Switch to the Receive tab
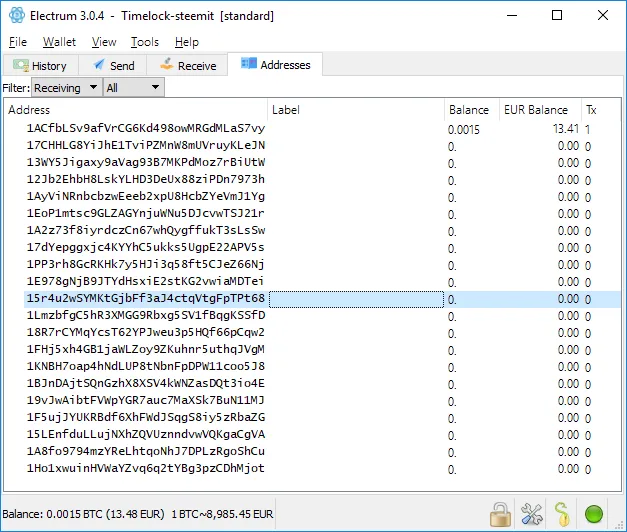The image size is (627, 532). point(188,66)
